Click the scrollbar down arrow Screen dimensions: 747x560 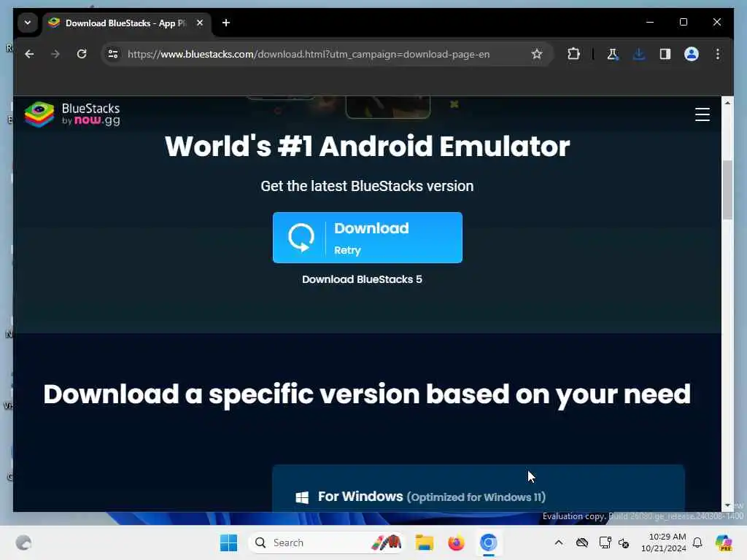click(727, 505)
